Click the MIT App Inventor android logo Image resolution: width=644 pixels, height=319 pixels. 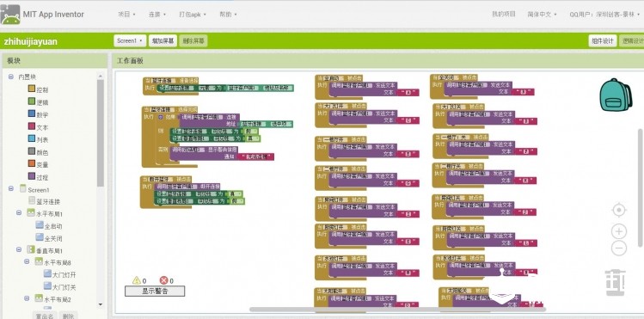(x=10, y=15)
